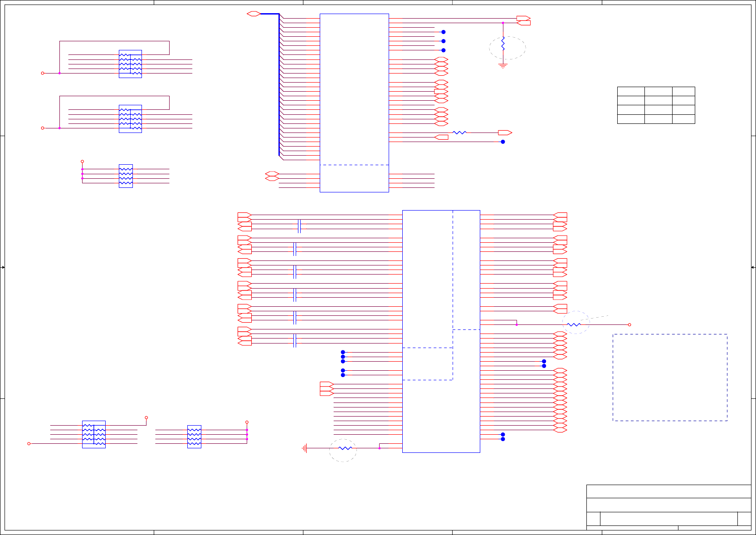This screenshot has width=756, height=535.
Task: Click the uncircled horizontal resistor on upper chip output
Action: 459,133
